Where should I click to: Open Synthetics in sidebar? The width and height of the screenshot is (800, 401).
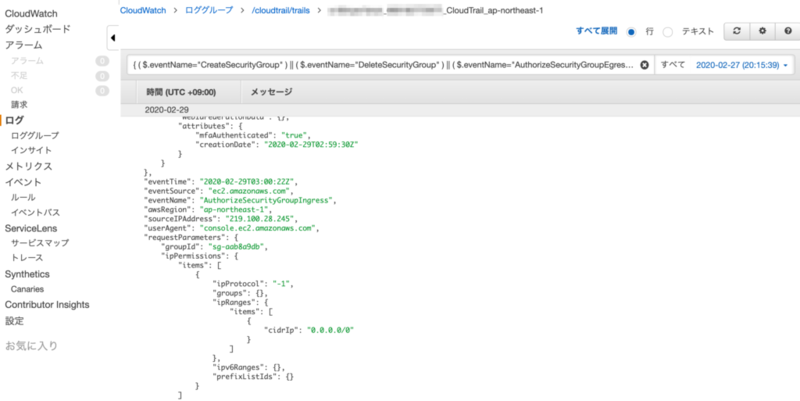(x=27, y=274)
